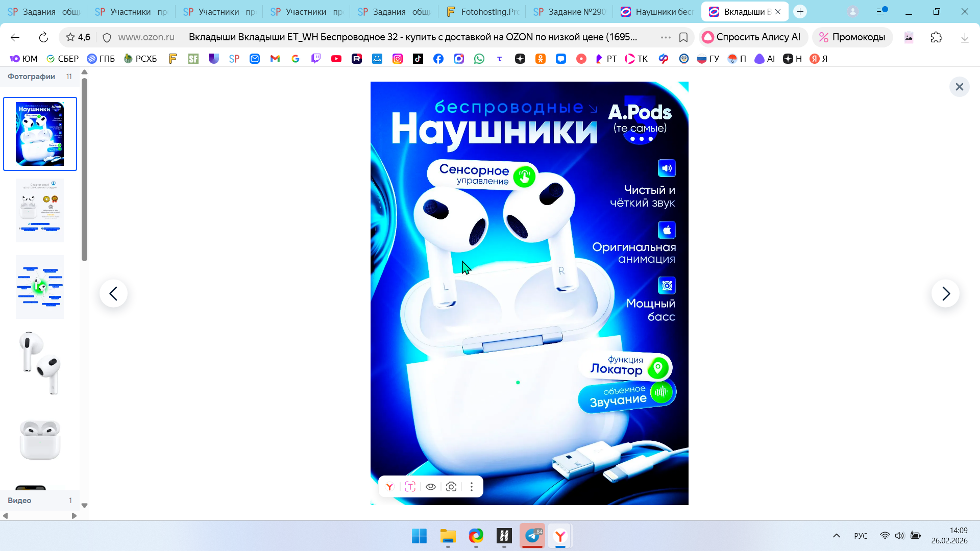The height and width of the screenshot is (551, 980).
Task: Select the single white earbuds thumbnail
Action: pyautogui.click(x=40, y=363)
